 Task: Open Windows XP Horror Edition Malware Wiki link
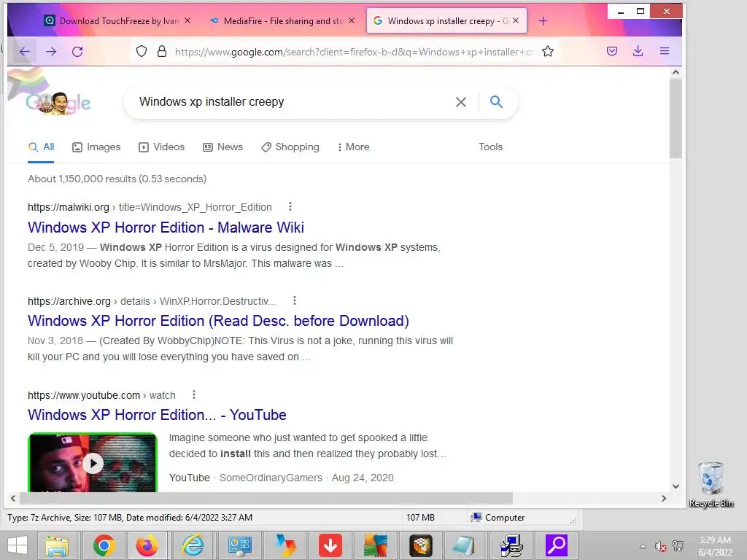pos(166,227)
